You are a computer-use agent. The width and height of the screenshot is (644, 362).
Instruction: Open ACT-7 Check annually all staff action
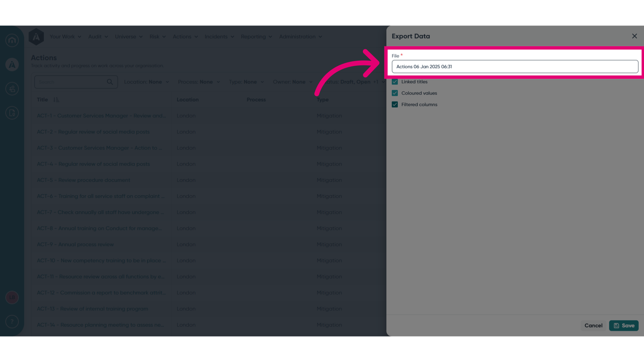(101, 212)
